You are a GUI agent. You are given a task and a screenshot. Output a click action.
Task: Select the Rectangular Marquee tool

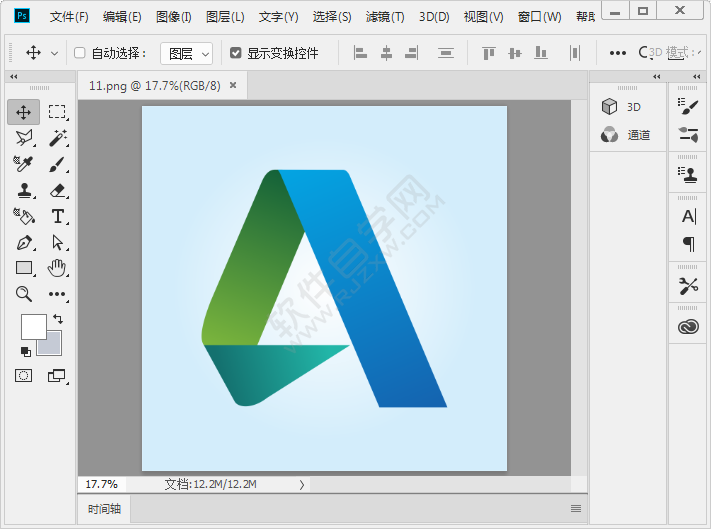(57, 112)
